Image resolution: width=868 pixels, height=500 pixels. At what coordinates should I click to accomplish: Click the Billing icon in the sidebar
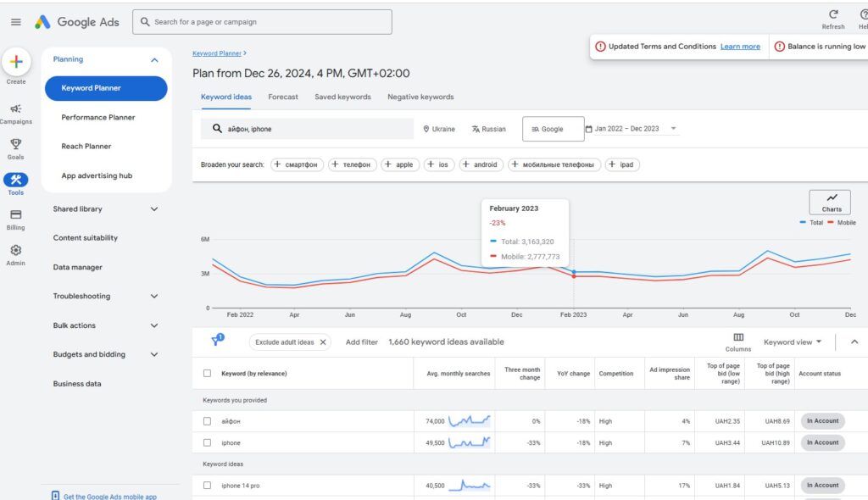[17, 216]
